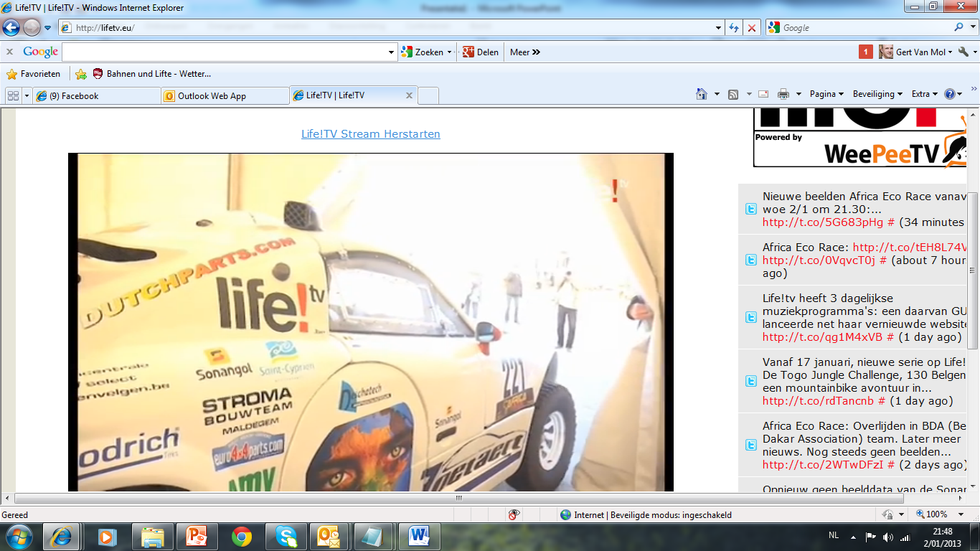Click the add to favorites bar icon
Image resolution: width=980 pixels, height=551 pixels.
point(81,74)
